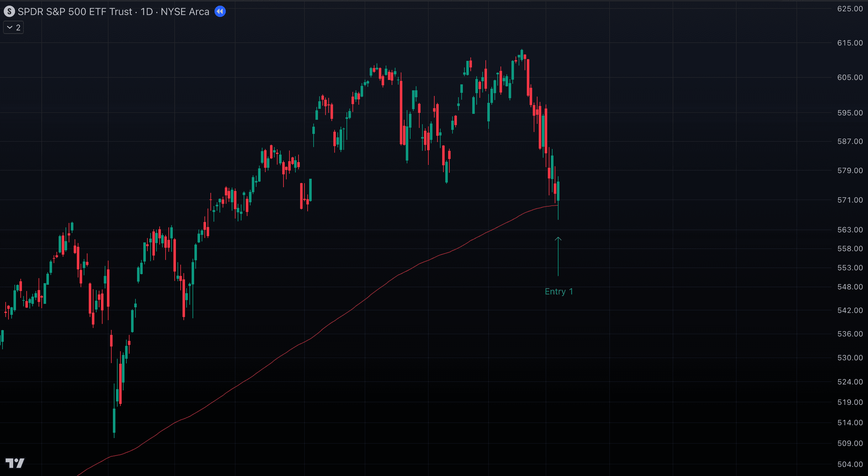
Task: Click the 514.00 price axis label
Action: [850, 423]
